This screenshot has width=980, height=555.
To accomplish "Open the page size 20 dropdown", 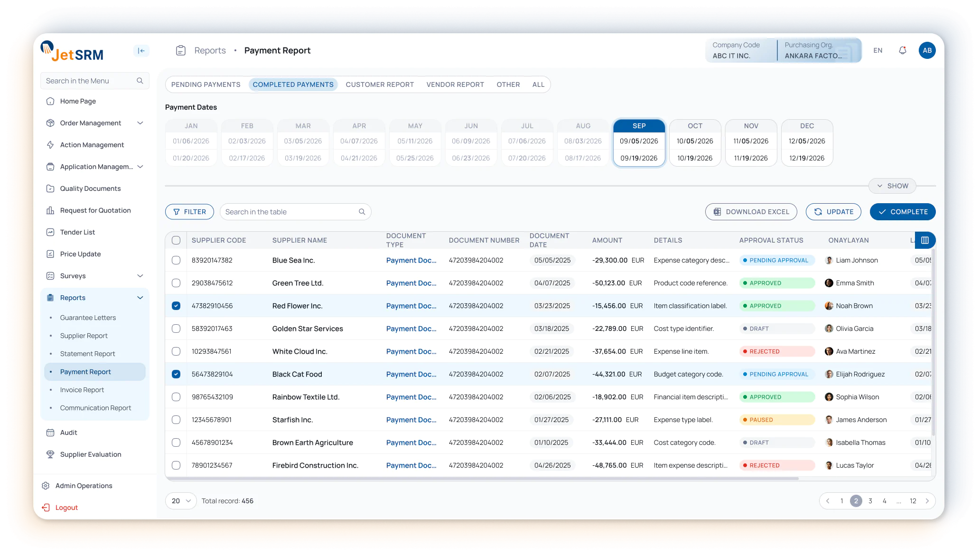I will (180, 500).
